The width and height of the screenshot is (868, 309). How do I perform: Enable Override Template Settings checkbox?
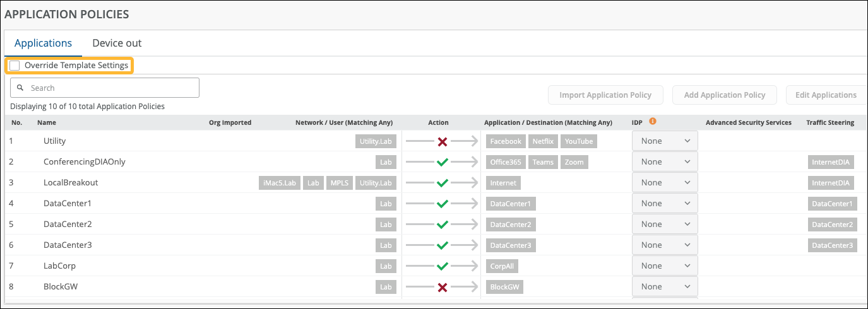tap(15, 66)
